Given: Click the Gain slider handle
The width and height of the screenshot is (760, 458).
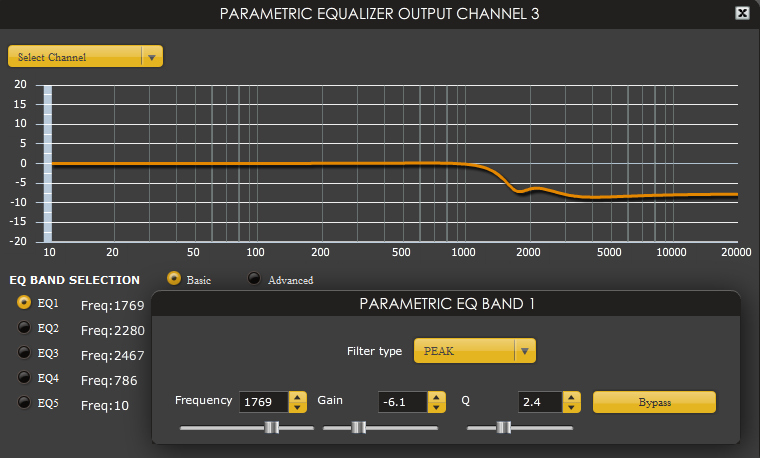Looking at the screenshot, I should pos(359,427).
